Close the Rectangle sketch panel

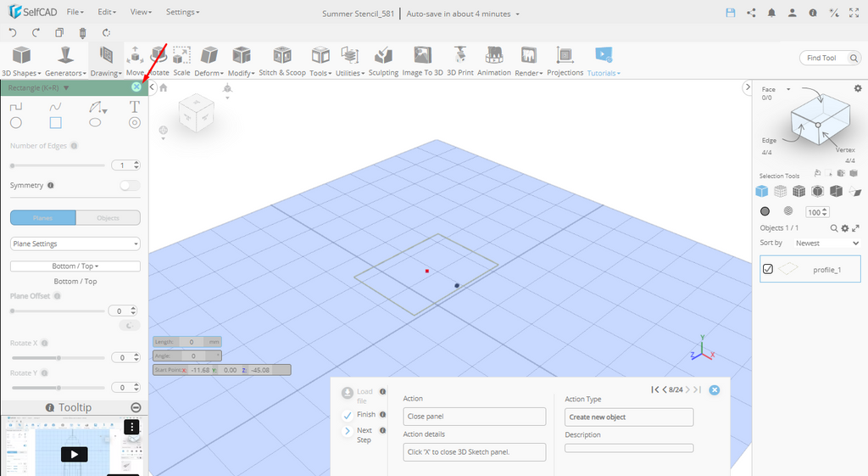(x=136, y=87)
